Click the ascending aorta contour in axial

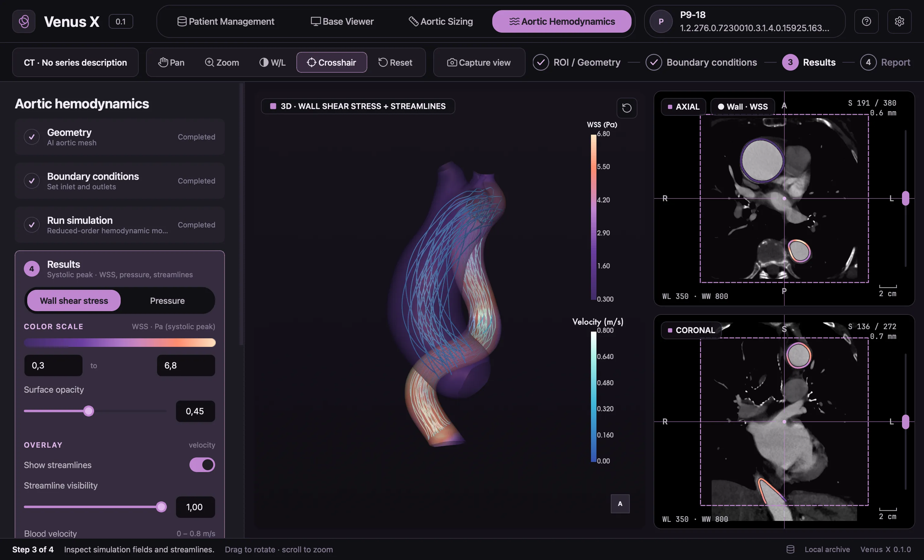point(762,160)
